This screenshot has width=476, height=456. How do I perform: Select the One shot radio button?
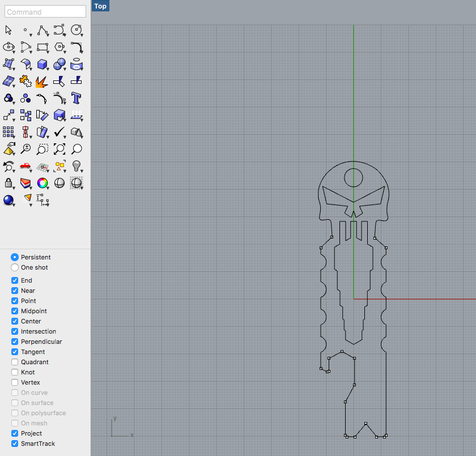point(15,267)
